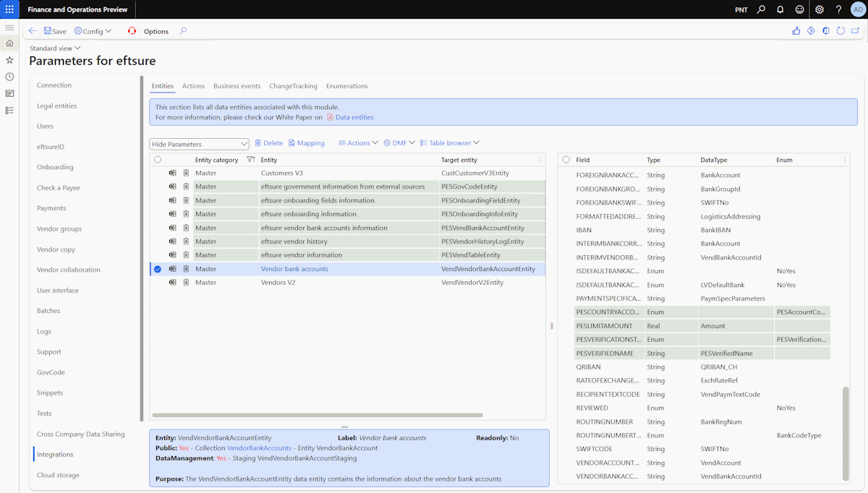Open the Connection section in the sidebar
This screenshot has width=868, height=493.
tap(54, 85)
